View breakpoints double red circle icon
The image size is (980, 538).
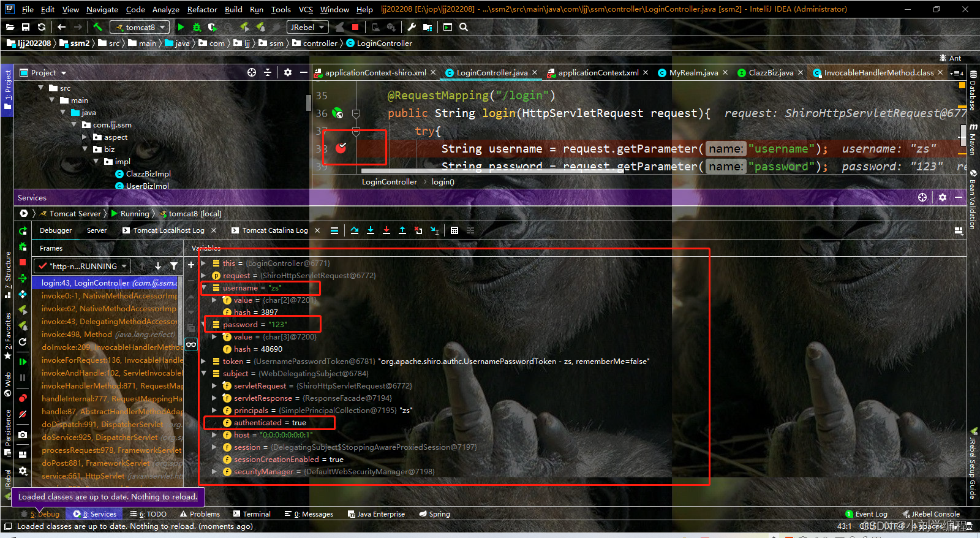pyautogui.click(x=23, y=398)
